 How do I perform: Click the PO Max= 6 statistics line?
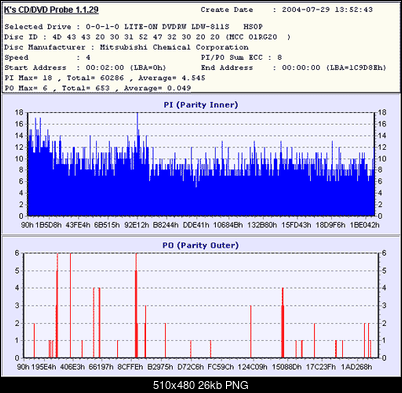98,88
